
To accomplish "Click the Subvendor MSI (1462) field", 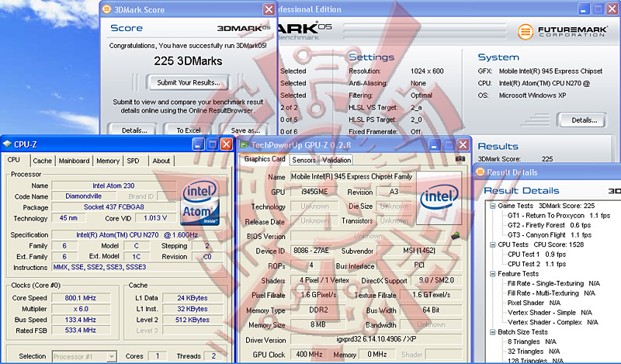I will point(419,251).
